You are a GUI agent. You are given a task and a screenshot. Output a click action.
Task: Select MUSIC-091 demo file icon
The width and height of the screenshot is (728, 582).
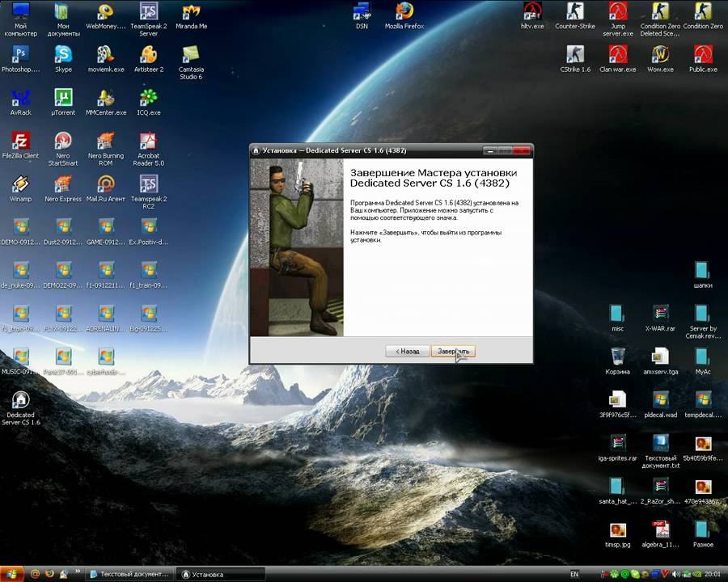pyautogui.click(x=20, y=361)
